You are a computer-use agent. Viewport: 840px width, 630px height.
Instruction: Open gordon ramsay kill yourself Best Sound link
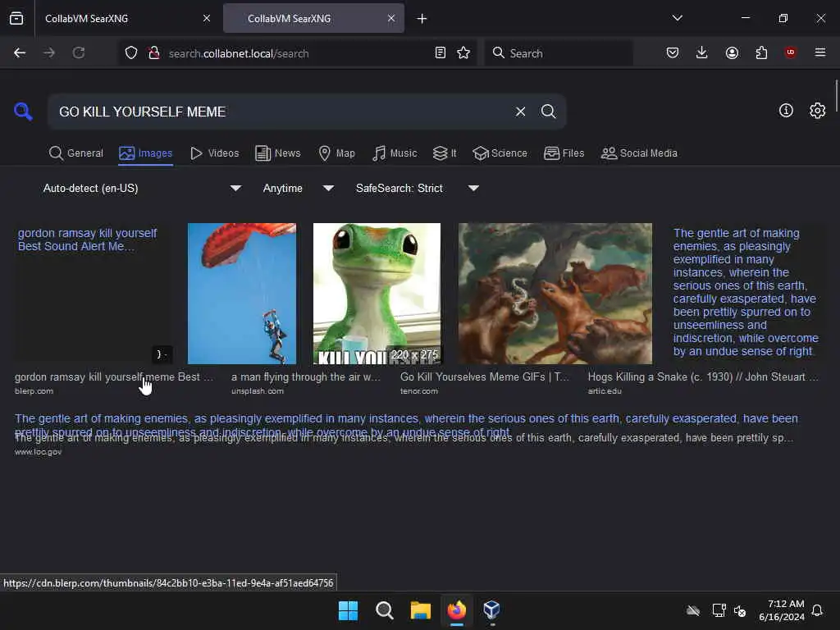click(x=87, y=240)
